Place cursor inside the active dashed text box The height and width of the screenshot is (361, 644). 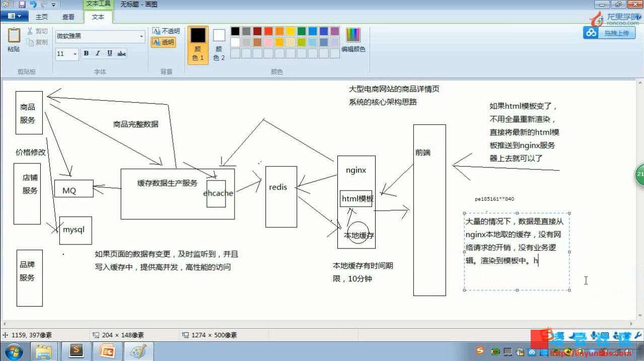click(517, 252)
